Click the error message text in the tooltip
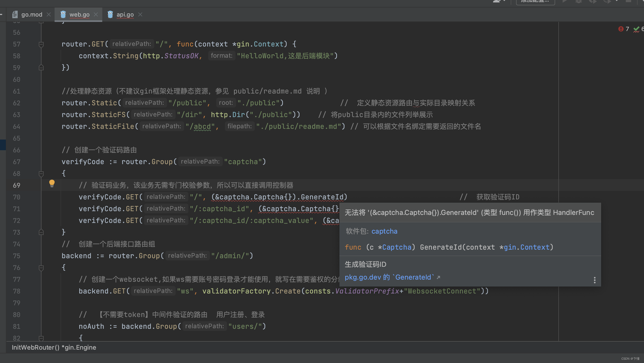 pyautogui.click(x=469, y=213)
